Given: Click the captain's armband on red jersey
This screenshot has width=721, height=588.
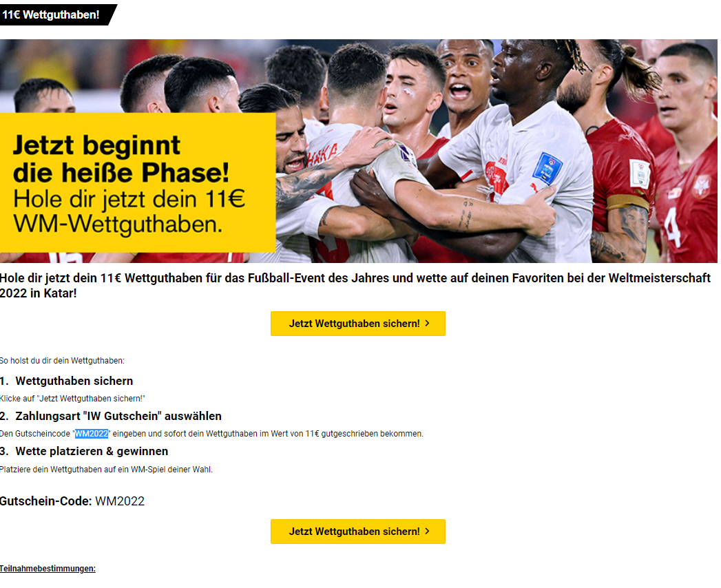Looking at the screenshot, I should point(627,202).
